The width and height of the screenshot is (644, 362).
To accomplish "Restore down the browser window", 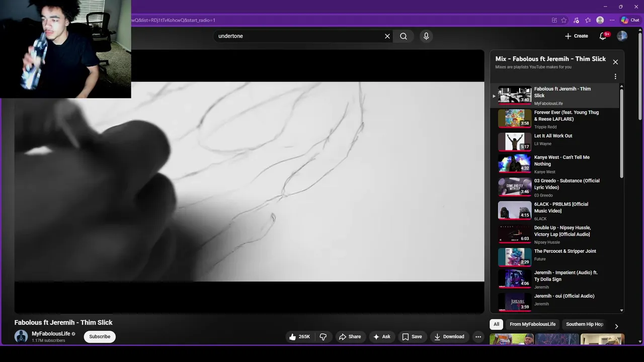I will 620,7.
